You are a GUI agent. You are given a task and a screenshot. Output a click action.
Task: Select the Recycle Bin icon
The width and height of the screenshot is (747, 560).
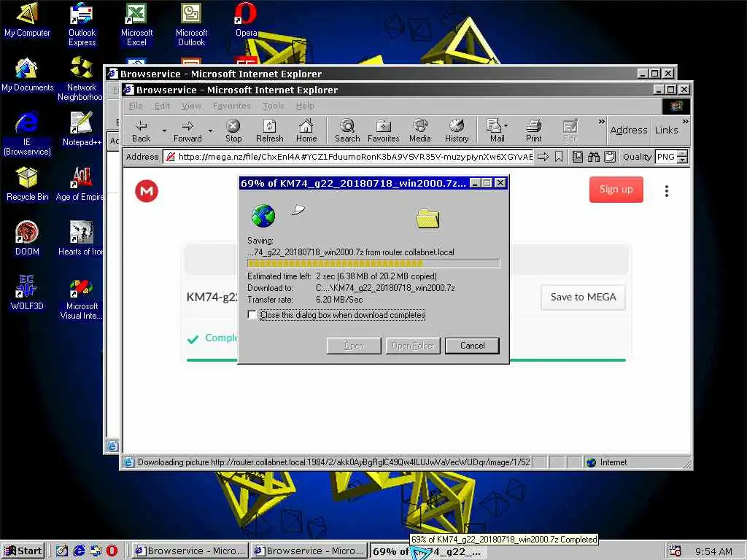tap(27, 184)
